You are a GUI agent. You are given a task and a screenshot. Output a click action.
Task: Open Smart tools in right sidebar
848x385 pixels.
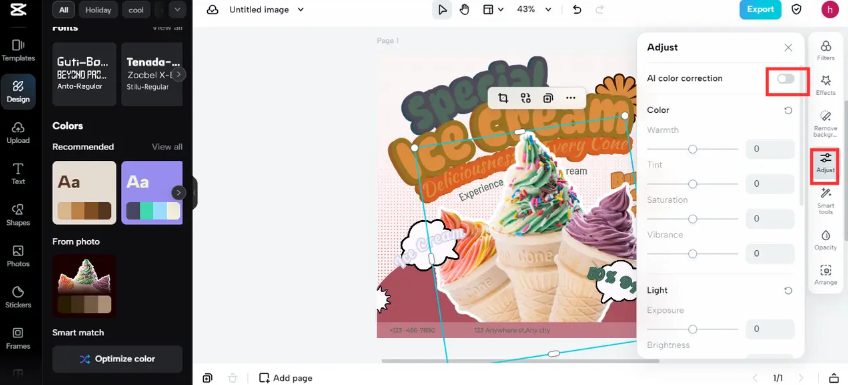[825, 201]
